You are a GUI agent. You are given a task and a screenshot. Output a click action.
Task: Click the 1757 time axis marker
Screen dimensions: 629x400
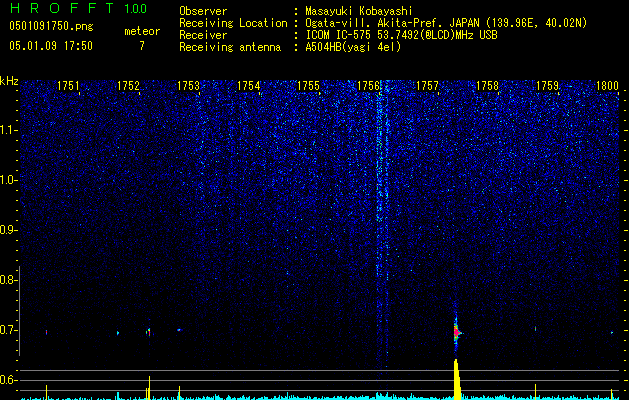(x=428, y=86)
